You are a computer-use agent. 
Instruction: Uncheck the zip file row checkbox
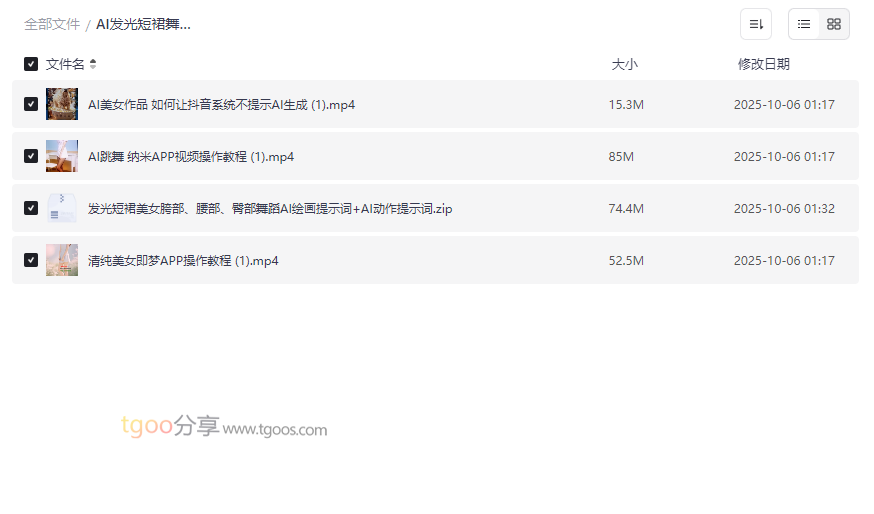[31, 208]
